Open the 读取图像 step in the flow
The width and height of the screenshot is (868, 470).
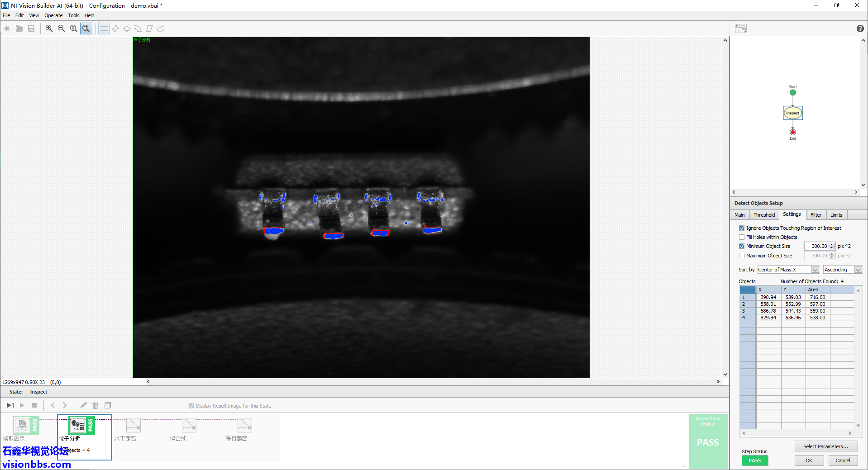click(22, 425)
